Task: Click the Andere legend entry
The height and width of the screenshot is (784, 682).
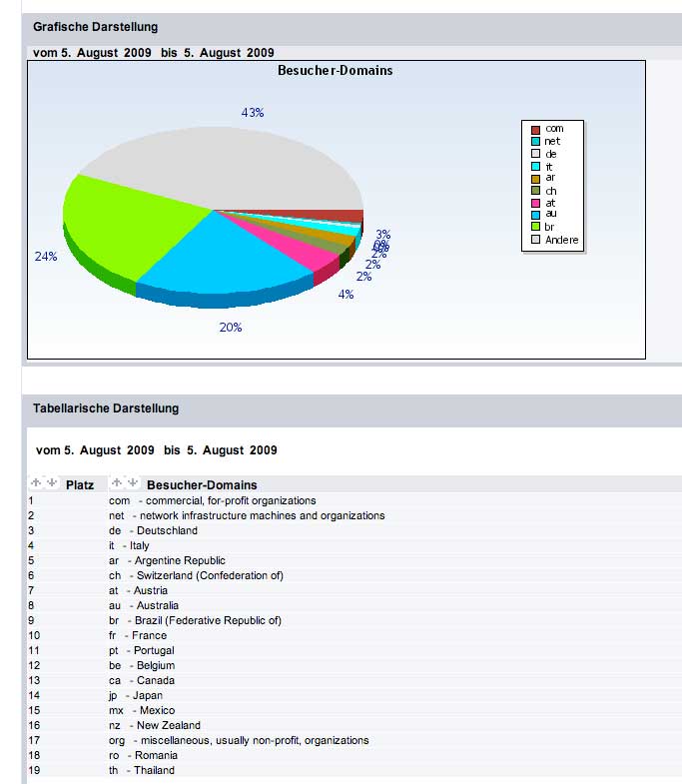Action: point(561,240)
